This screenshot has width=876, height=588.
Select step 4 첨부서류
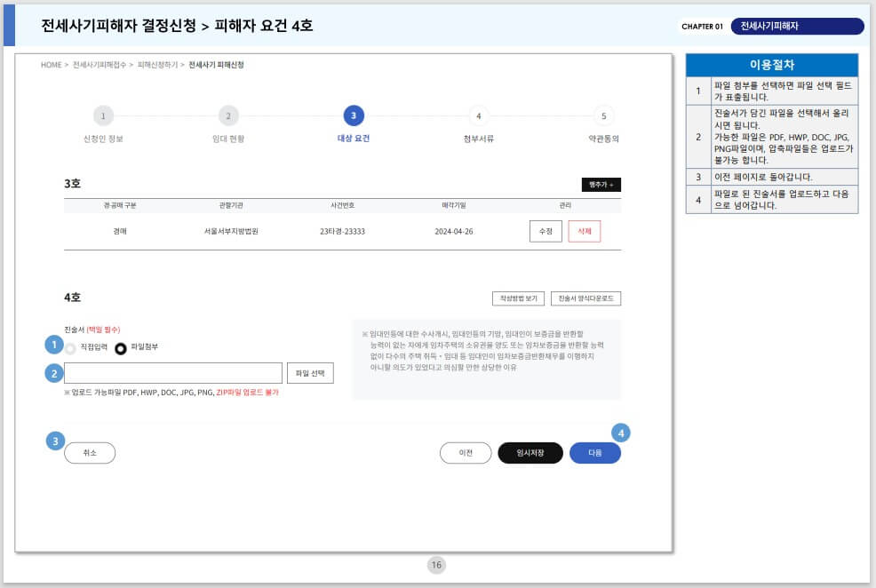[479, 116]
